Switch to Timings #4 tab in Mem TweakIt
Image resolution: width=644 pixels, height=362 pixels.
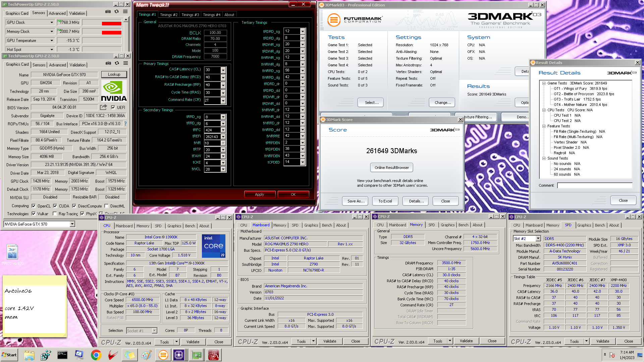click(211, 15)
